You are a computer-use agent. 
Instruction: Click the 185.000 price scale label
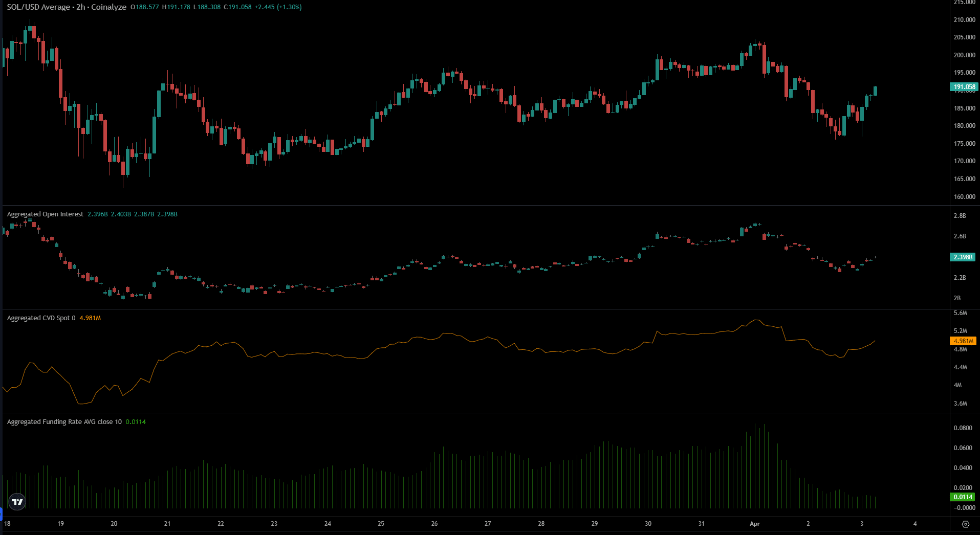click(x=964, y=108)
